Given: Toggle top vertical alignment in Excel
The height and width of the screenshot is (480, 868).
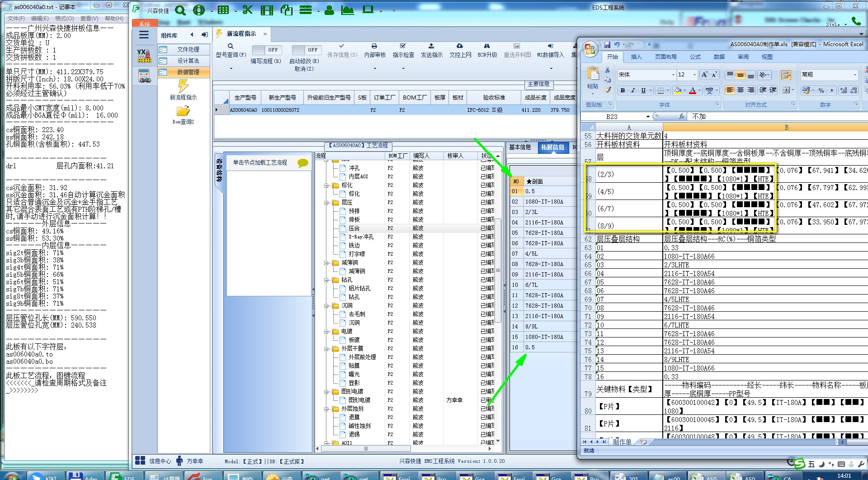Looking at the screenshot, I should (730, 75).
